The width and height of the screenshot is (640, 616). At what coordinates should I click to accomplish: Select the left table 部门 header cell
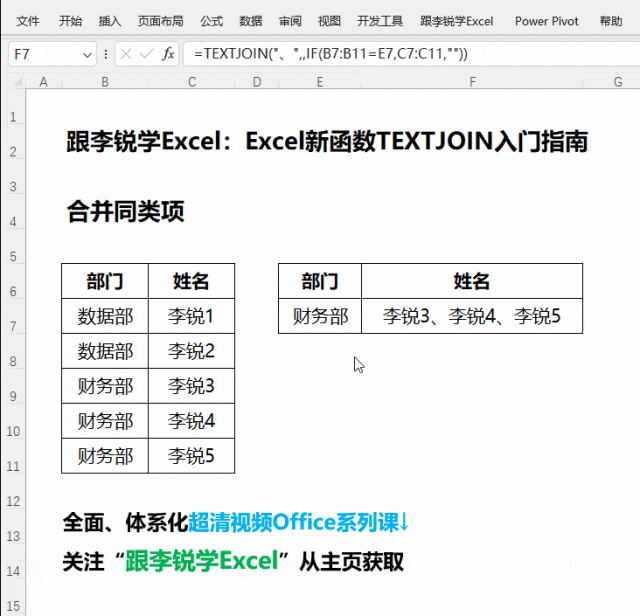105,281
